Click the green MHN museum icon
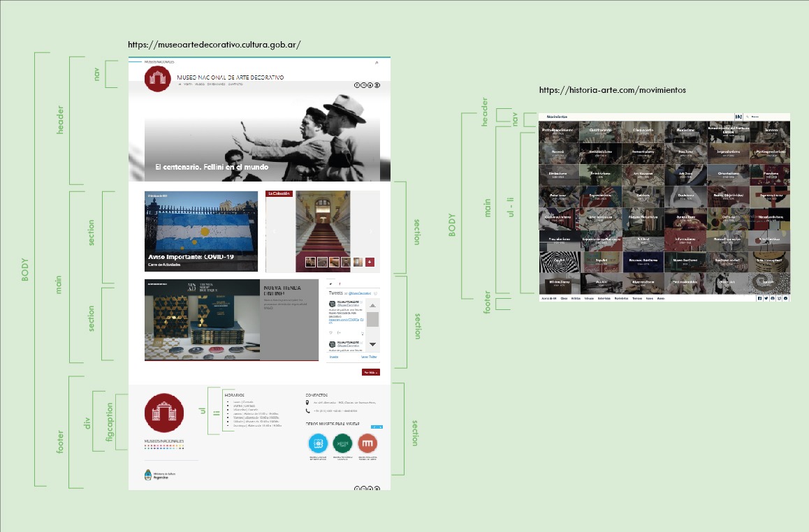Screen dimensions: 809x532 coord(342,443)
